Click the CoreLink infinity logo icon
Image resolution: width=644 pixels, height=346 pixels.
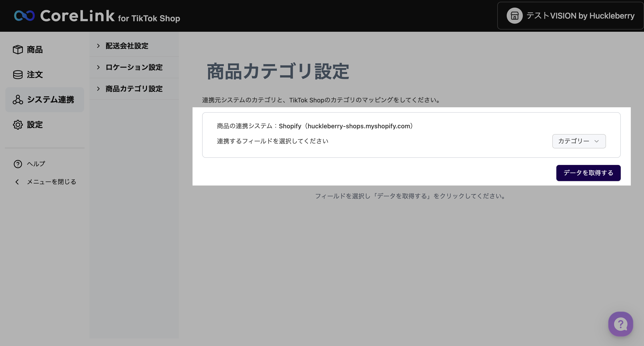pos(24,16)
